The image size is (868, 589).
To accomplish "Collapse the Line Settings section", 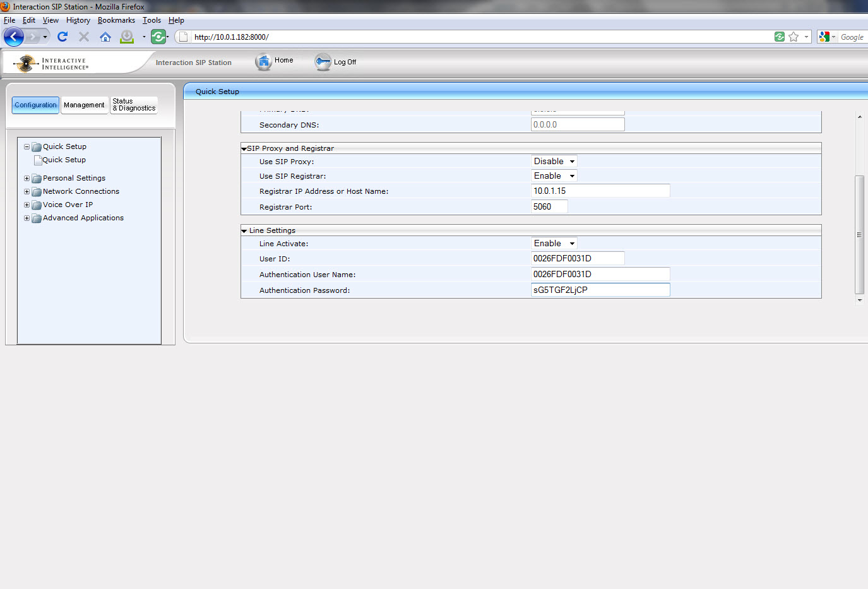I will tap(244, 231).
